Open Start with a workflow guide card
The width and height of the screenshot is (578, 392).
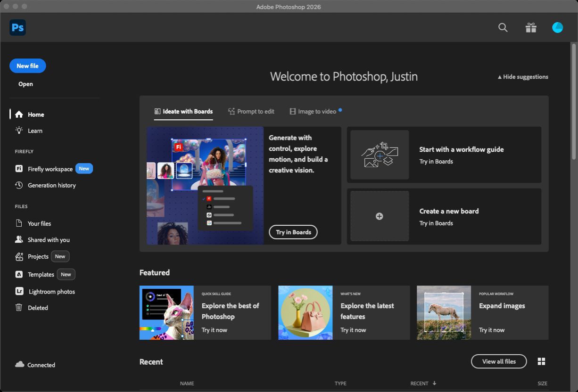[444, 155]
